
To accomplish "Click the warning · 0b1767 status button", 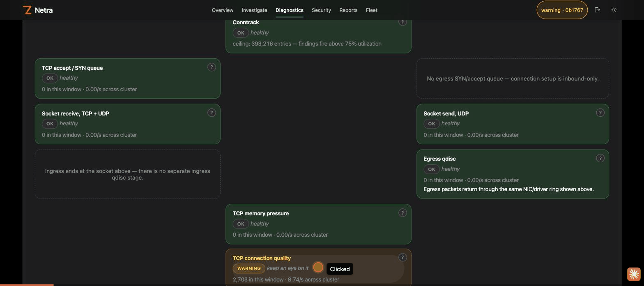I will tap(562, 10).
